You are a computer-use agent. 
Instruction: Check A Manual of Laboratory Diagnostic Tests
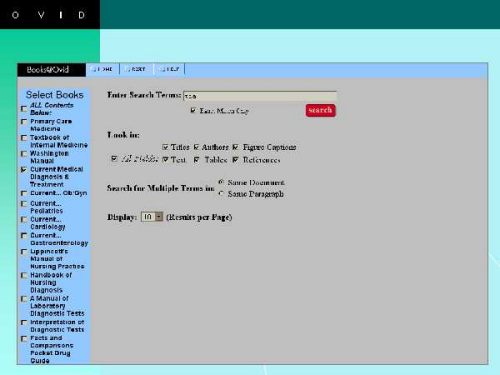(24, 299)
